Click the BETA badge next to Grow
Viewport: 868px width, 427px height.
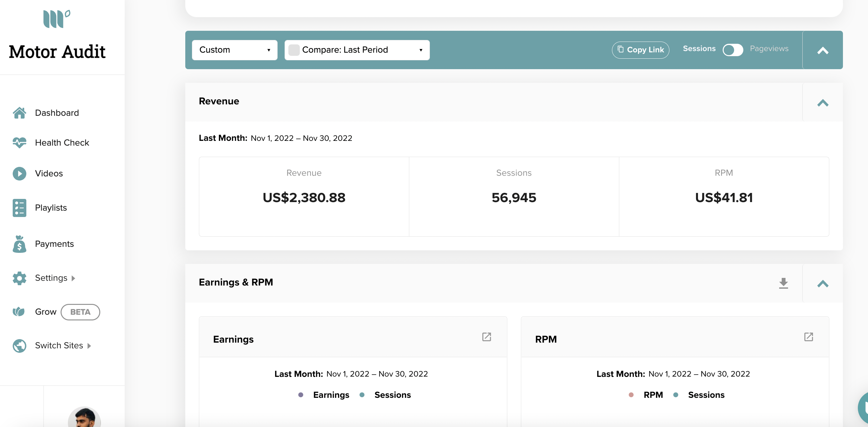(80, 312)
